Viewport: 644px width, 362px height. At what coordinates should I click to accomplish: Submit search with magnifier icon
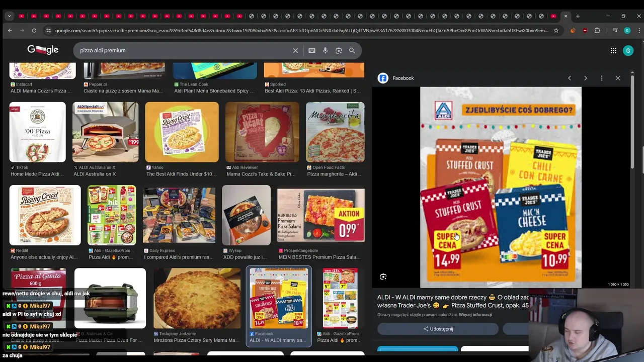click(352, 50)
